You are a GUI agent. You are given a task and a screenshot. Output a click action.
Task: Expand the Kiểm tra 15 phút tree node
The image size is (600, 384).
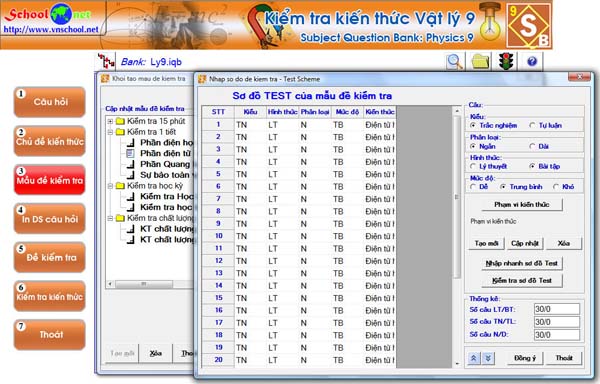(x=110, y=121)
